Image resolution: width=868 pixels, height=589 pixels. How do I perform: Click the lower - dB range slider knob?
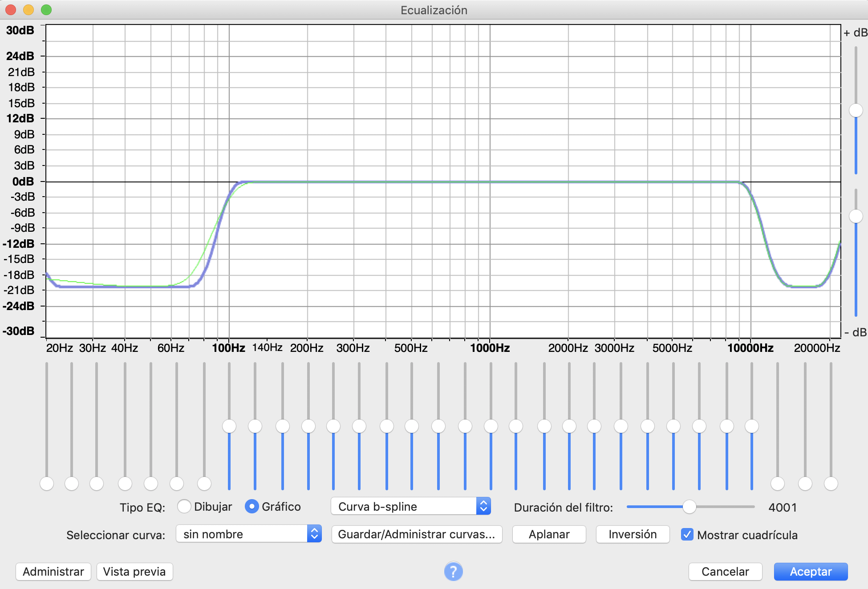pos(856,216)
